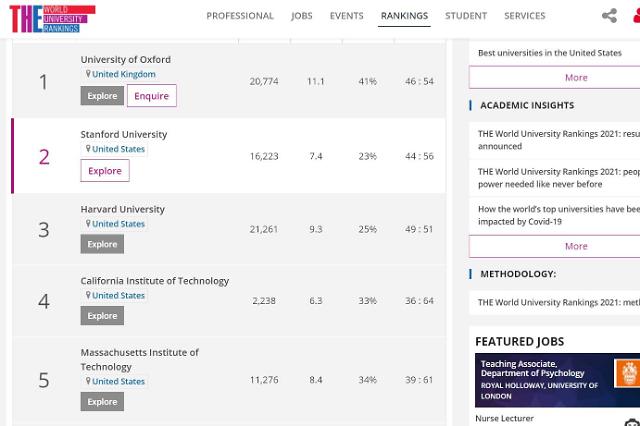Expand the Student navigation menu

point(466,16)
